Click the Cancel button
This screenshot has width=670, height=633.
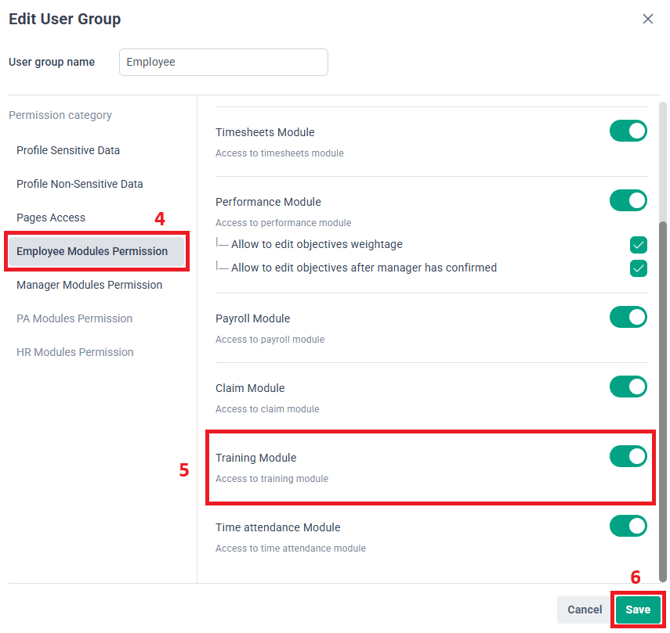click(584, 610)
